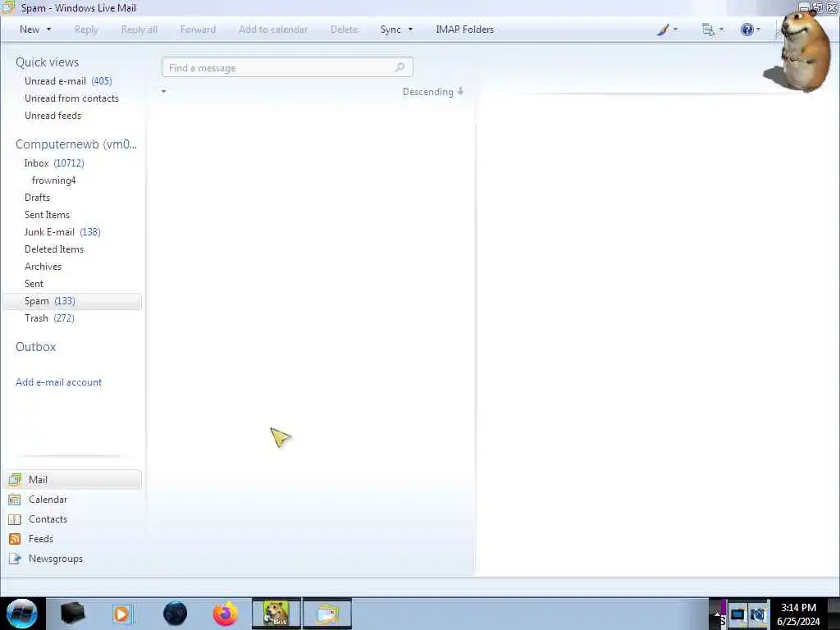
Task: Click the Reply toolbar button
Action: tap(86, 30)
